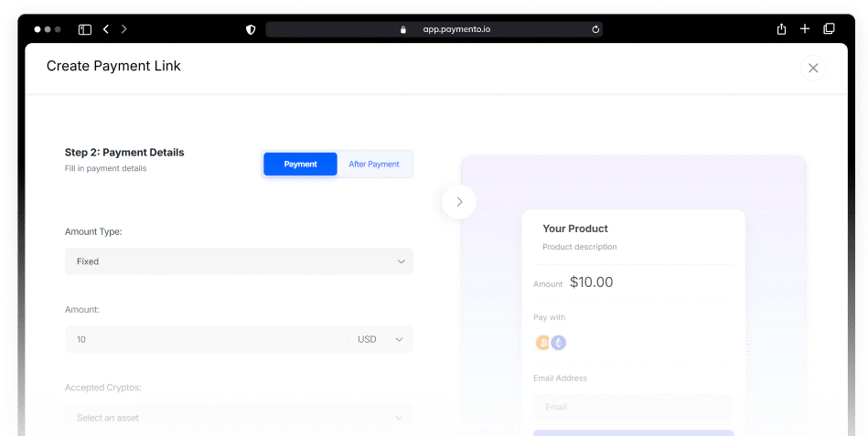Open a new tab with plus icon

click(x=805, y=28)
